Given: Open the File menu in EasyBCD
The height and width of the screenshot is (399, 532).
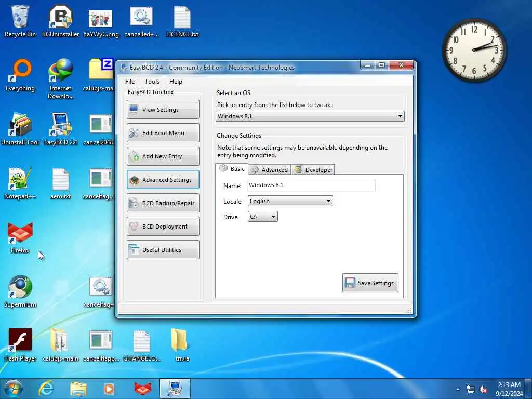Looking at the screenshot, I should 130,82.
